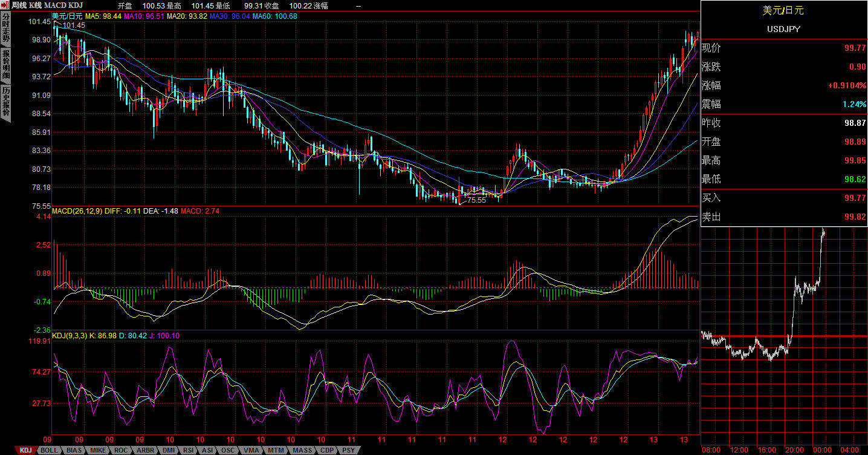Switch to the ARBR indicator tab
Screen dimensions: 868x455
click(146, 450)
